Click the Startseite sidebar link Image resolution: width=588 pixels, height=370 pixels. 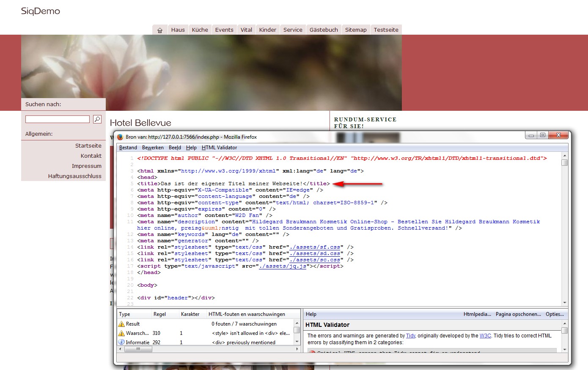88,146
